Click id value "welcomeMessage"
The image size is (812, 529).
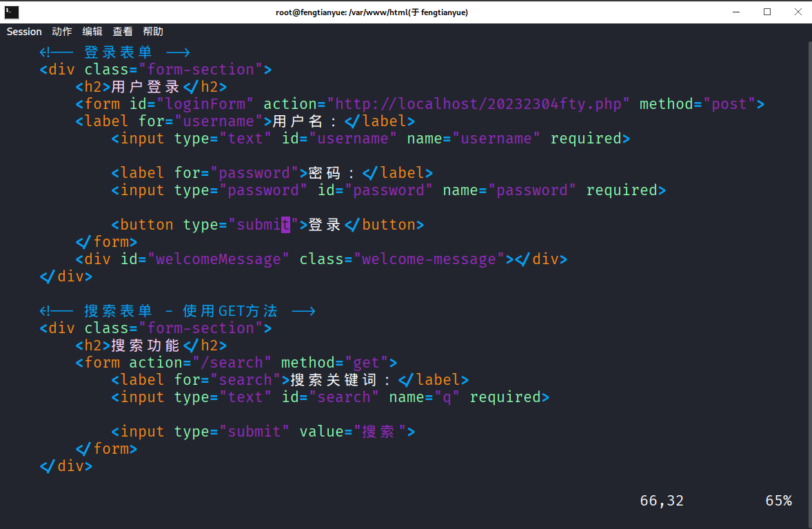[x=219, y=259]
